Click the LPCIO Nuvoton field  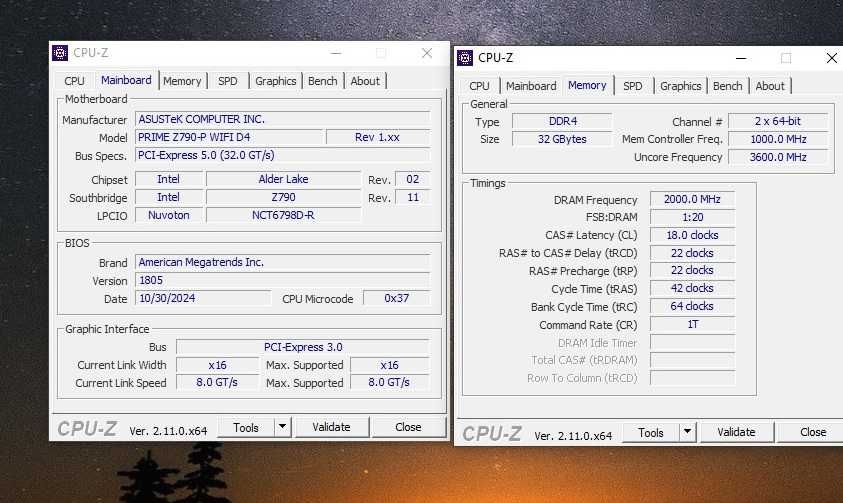(x=169, y=215)
